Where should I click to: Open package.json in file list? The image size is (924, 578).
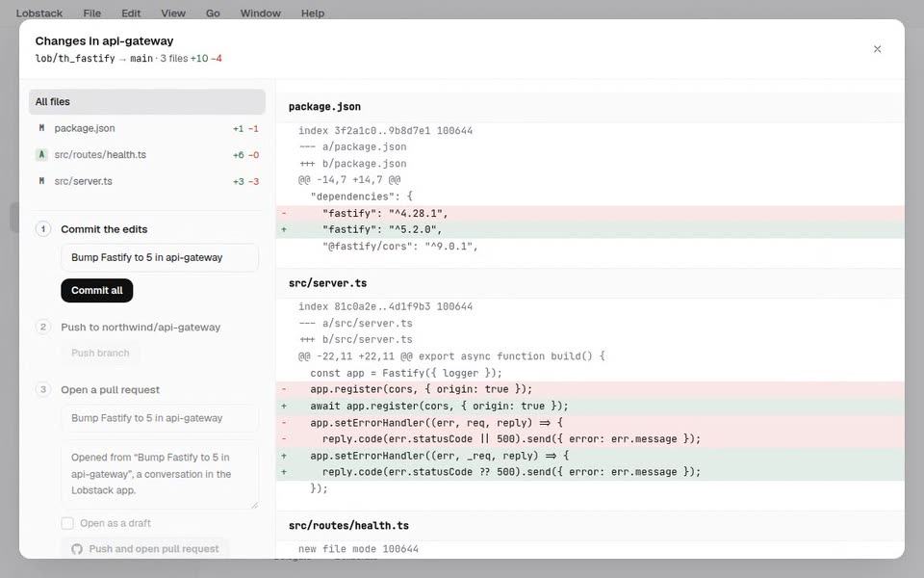[x=146, y=128]
